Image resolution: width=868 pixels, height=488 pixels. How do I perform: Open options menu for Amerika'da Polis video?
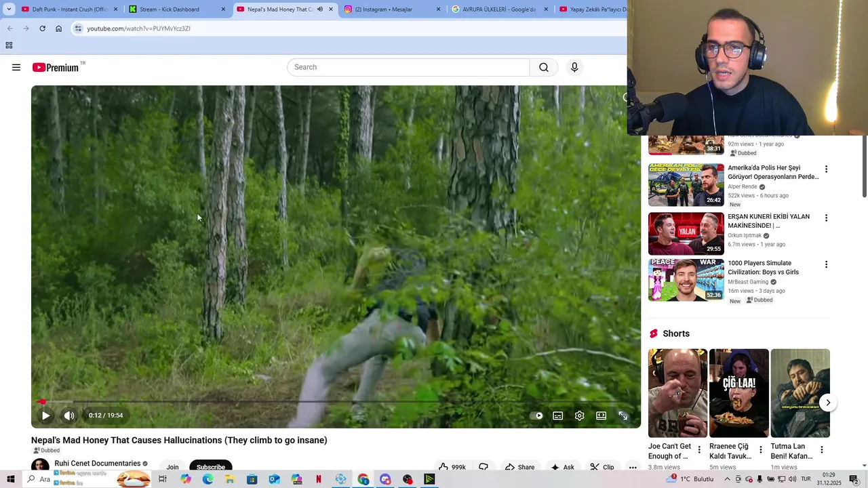point(826,169)
